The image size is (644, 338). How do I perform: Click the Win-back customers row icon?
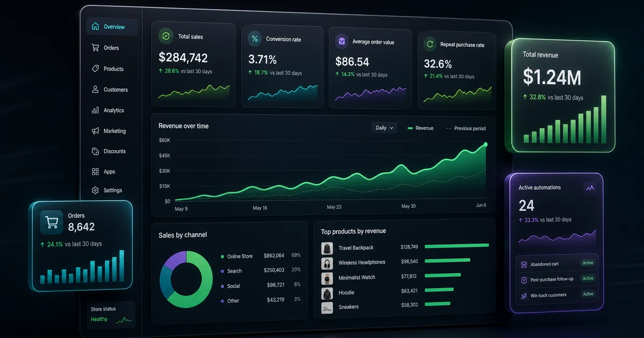(x=524, y=295)
